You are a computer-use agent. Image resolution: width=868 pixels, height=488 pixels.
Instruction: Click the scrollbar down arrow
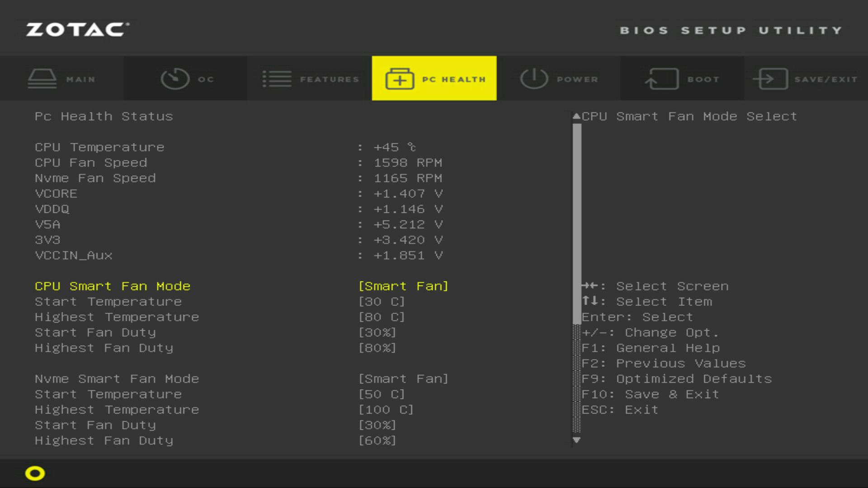576,440
